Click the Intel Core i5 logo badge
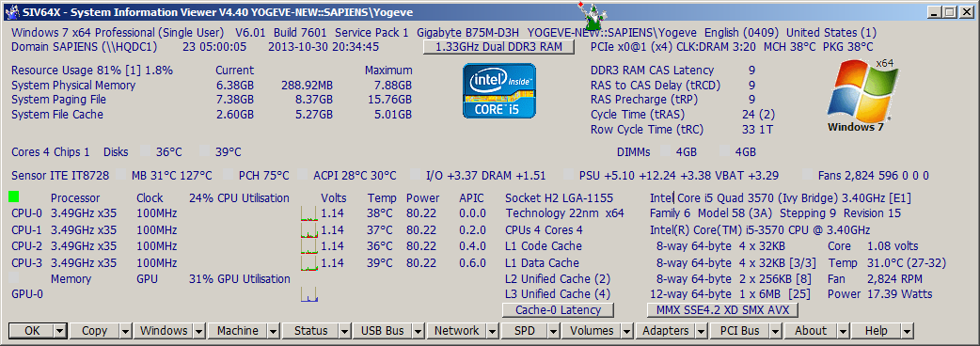The width and height of the screenshot is (980, 346). pyautogui.click(x=498, y=90)
